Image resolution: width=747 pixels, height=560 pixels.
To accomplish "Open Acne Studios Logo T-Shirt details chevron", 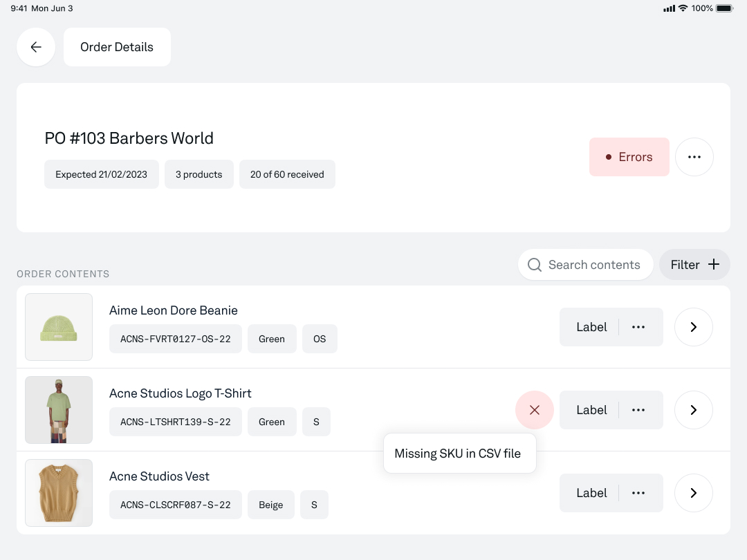I will [x=693, y=409].
